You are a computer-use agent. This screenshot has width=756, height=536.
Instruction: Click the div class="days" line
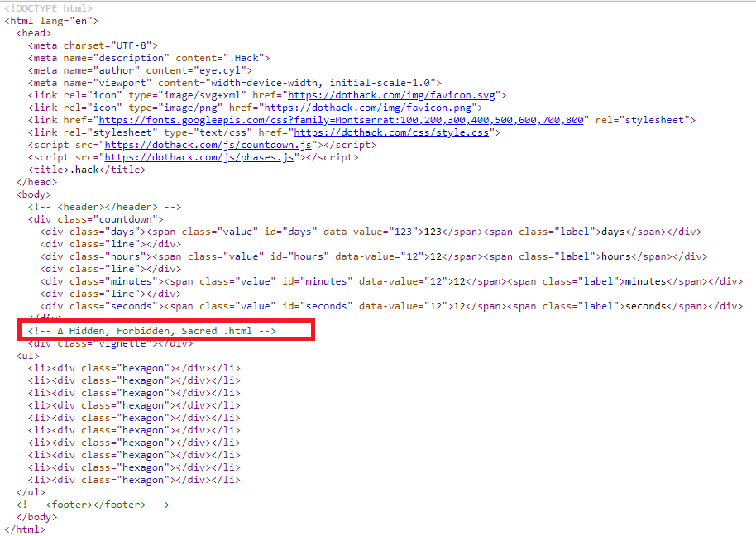tap(371, 232)
